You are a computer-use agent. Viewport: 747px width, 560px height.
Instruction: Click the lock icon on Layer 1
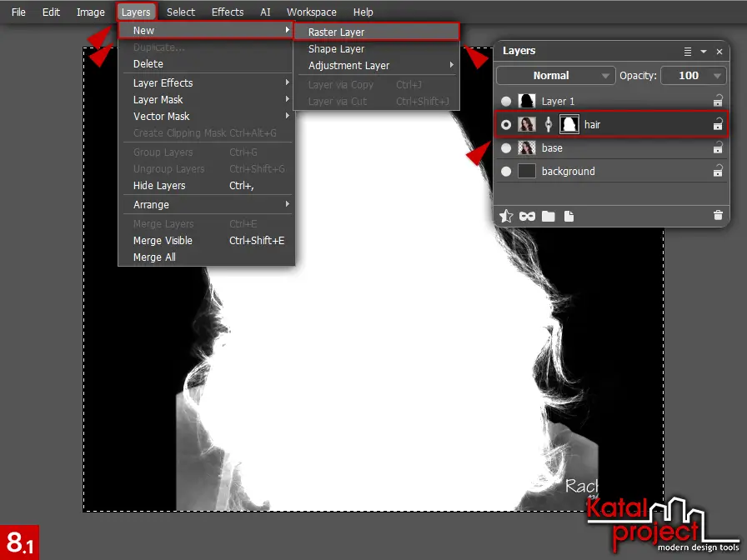[x=718, y=101]
